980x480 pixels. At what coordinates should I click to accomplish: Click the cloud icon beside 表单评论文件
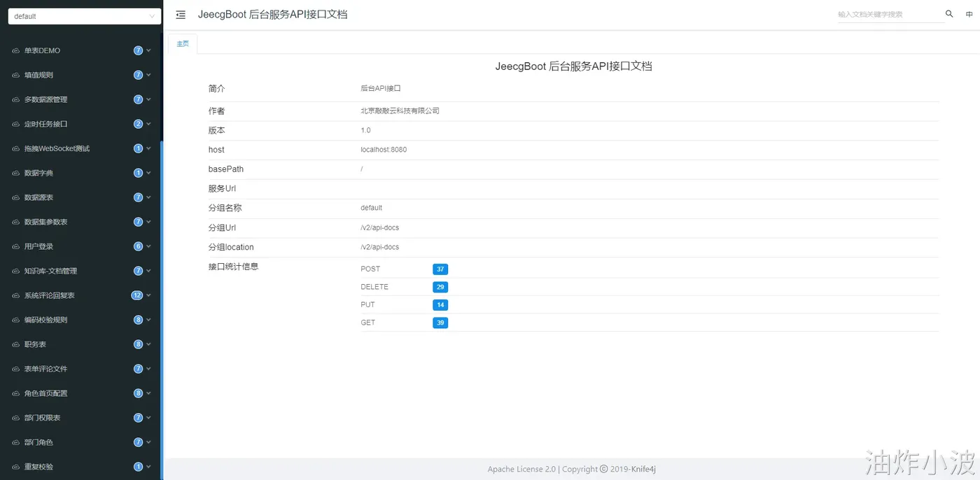(x=16, y=369)
